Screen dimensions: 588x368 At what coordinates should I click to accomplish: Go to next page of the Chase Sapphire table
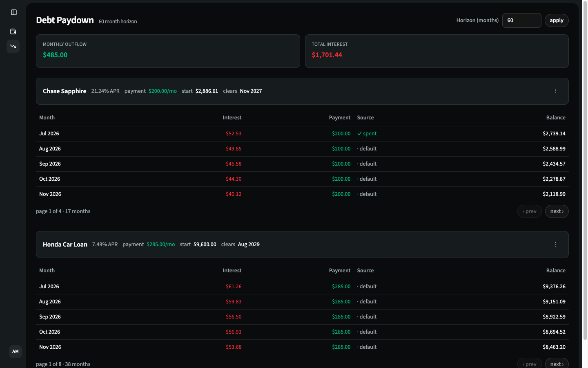click(557, 211)
